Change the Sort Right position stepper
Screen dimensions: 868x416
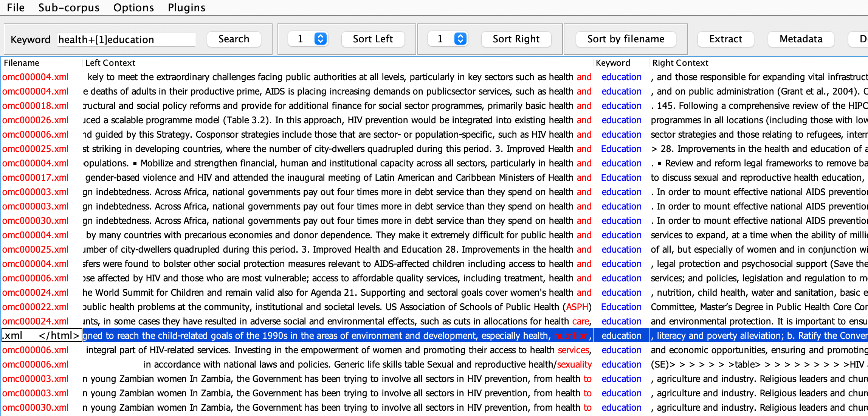click(460, 39)
